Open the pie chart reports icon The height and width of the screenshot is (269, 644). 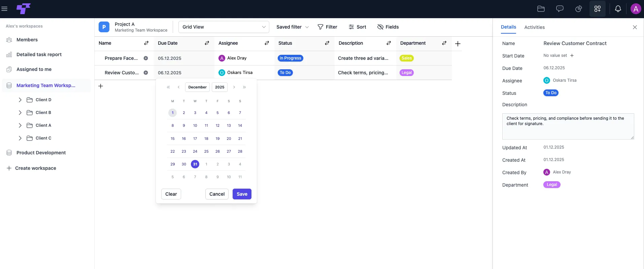click(x=579, y=9)
